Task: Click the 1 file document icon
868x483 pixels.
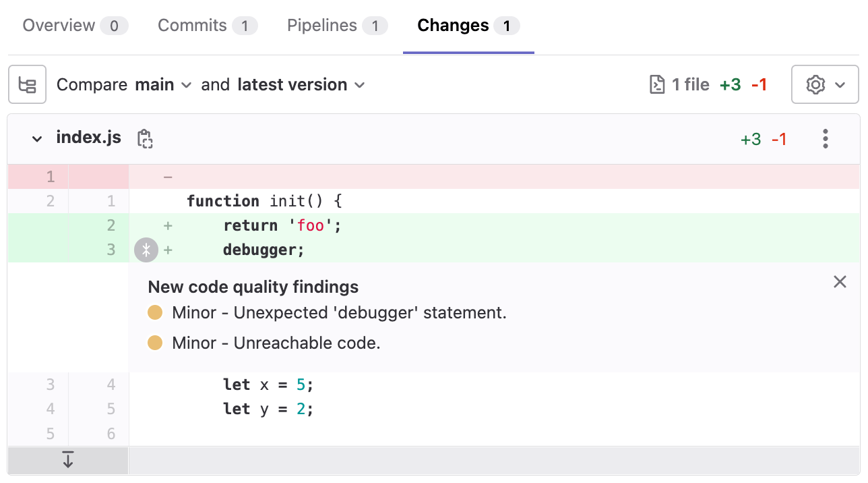Action: coord(657,84)
